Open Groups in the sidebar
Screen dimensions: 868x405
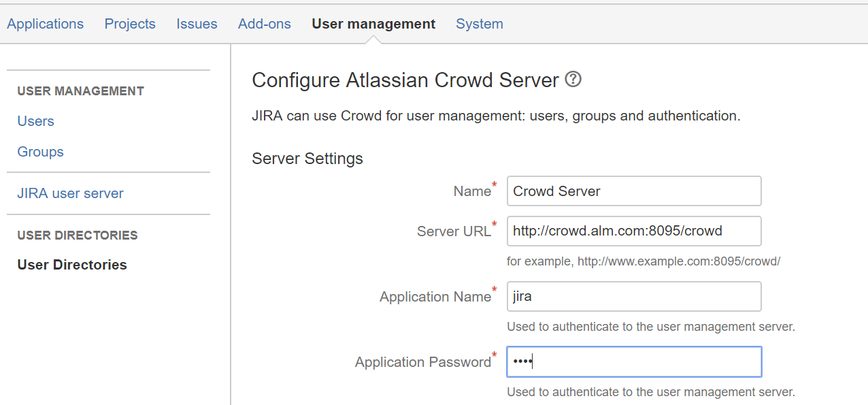click(x=41, y=152)
